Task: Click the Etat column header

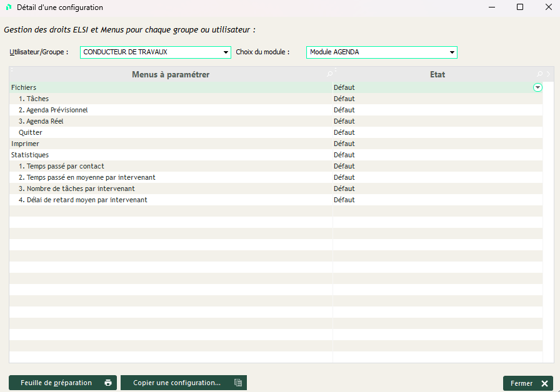Action: tap(437, 74)
